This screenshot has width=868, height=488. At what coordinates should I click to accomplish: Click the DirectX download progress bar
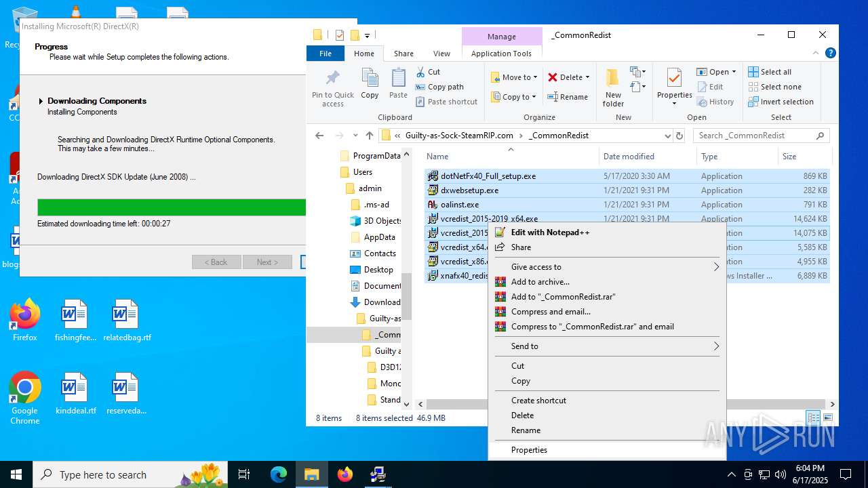tap(172, 207)
